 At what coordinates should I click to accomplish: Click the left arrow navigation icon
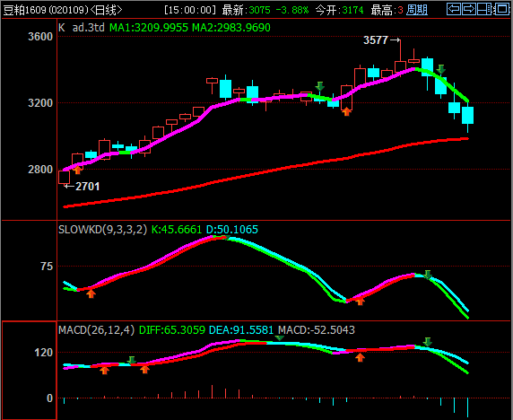454,9
